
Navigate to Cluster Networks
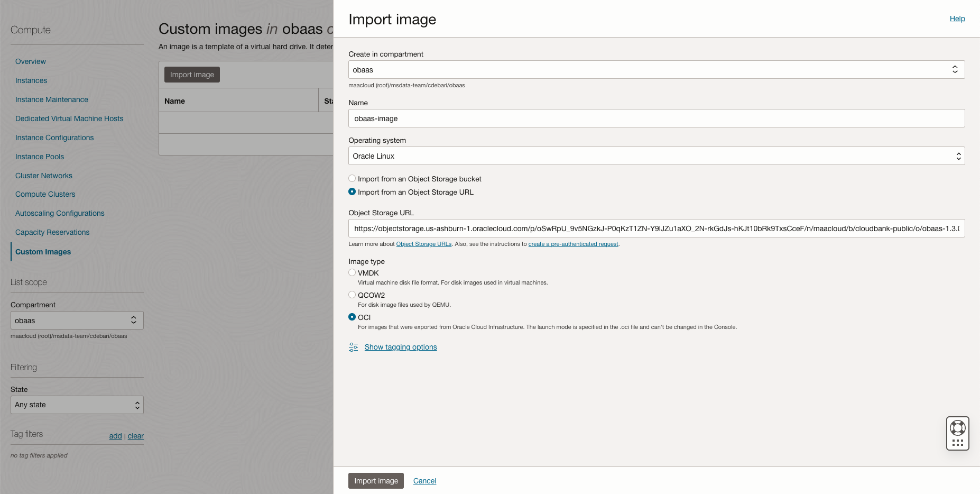tap(44, 176)
